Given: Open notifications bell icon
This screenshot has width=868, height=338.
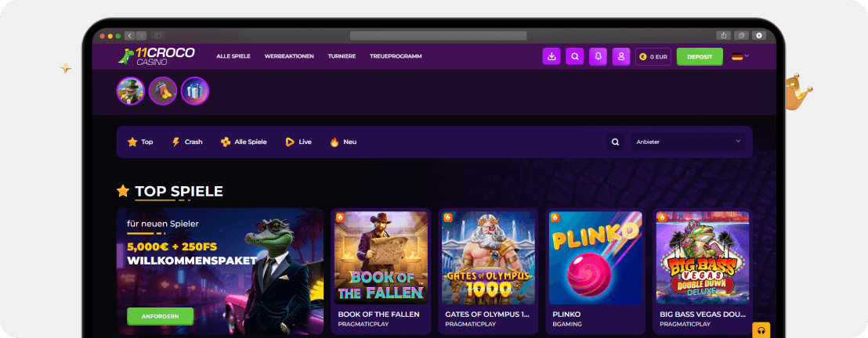Looking at the screenshot, I should pos(599,56).
